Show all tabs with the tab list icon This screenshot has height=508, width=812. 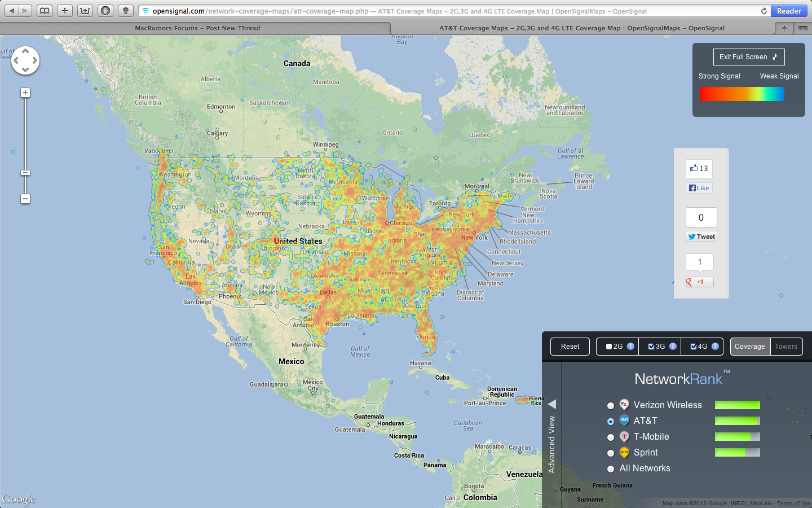[x=802, y=28]
